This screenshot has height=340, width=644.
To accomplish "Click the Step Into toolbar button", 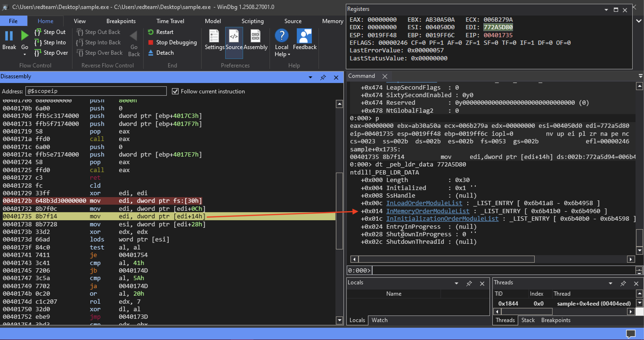I will (x=50, y=42).
